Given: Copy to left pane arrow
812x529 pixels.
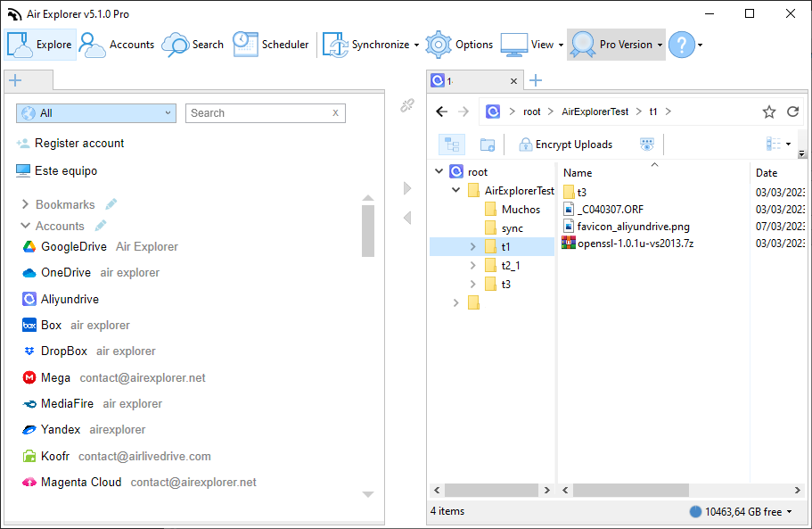Looking at the screenshot, I should click(x=407, y=218).
